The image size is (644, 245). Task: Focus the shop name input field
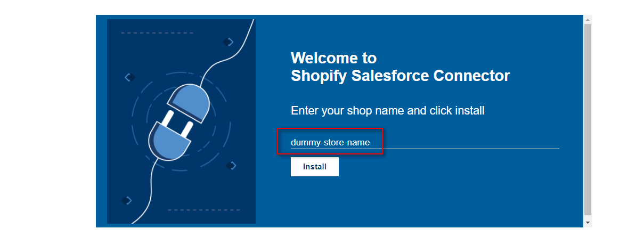coord(425,142)
